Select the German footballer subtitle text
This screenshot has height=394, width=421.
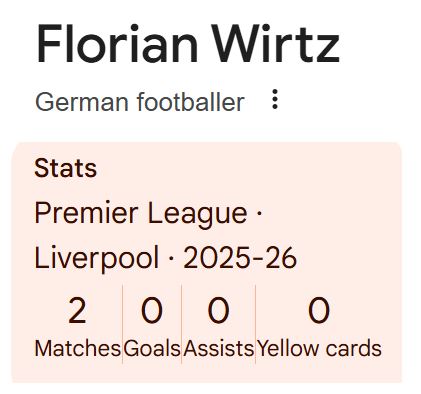point(140,102)
